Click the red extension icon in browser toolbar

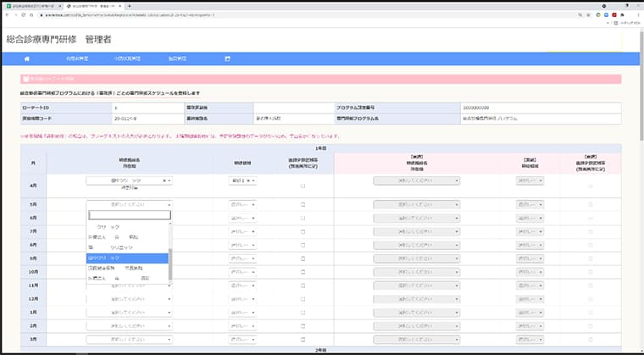[x=614, y=14]
